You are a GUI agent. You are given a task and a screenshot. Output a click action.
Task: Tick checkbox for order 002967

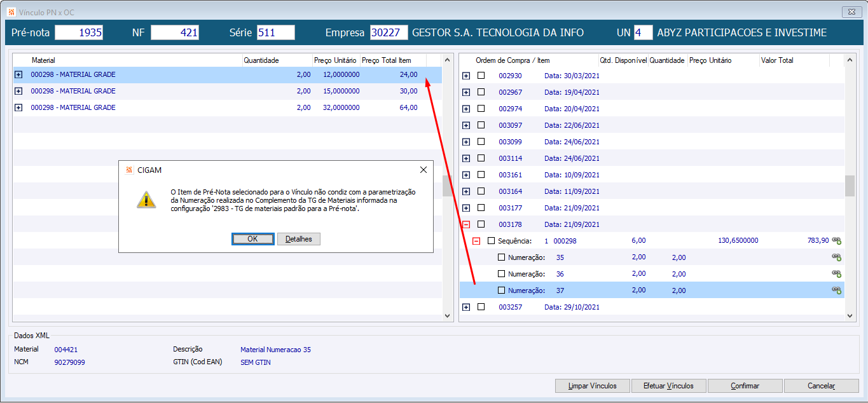coord(481,92)
